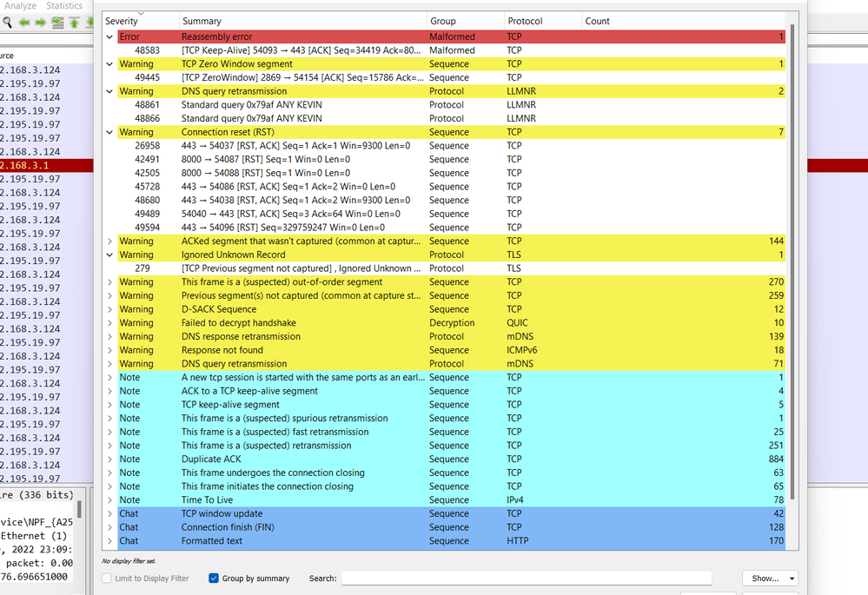Expand the mDNS DNS response retransmission group
Image resolution: width=868 pixels, height=595 pixels.
(109, 336)
